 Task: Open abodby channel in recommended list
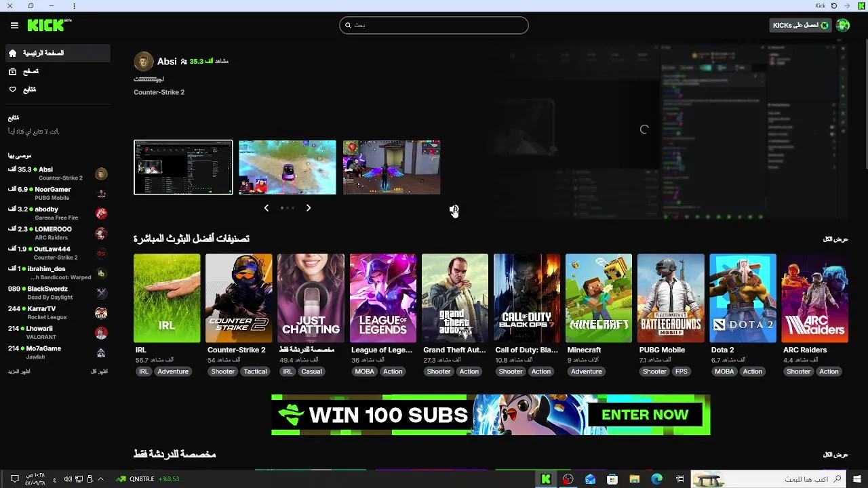click(58, 213)
